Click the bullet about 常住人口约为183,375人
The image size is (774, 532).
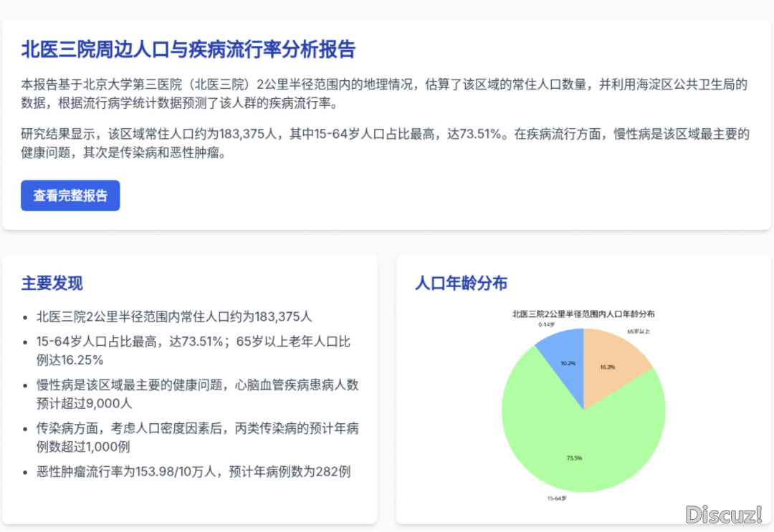[x=174, y=316]
